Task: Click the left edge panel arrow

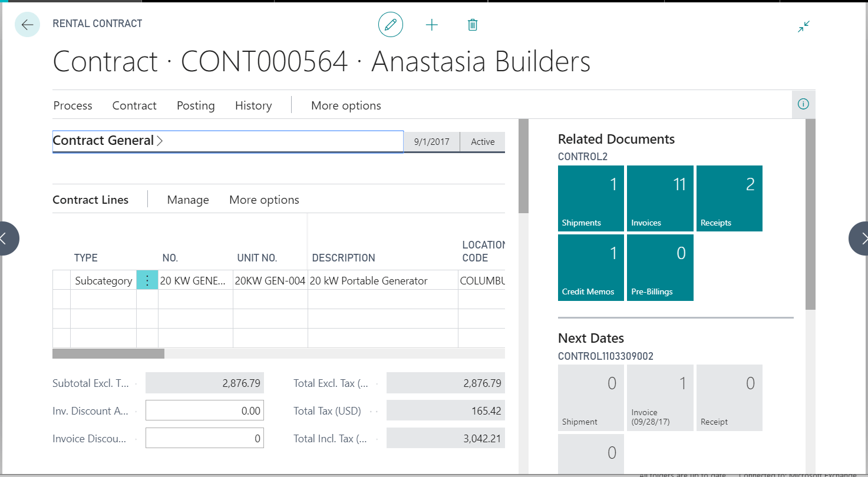Action: tap(5, 238)
